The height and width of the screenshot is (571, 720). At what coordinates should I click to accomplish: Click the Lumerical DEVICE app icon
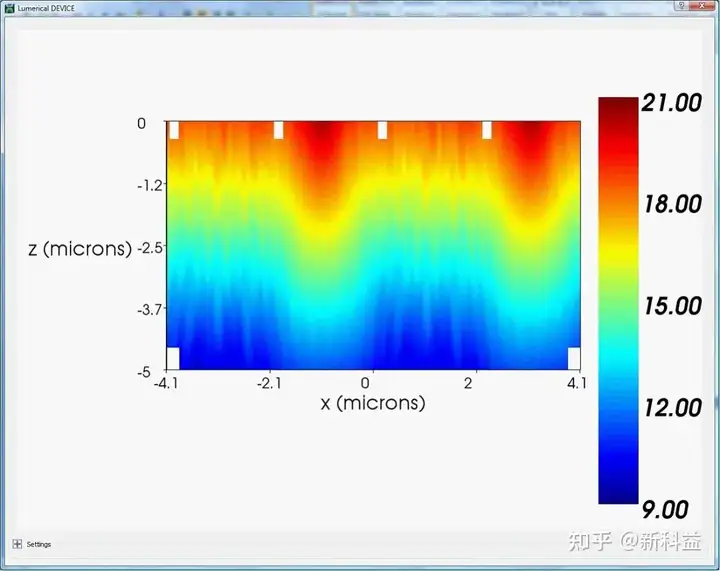[9, 7]
